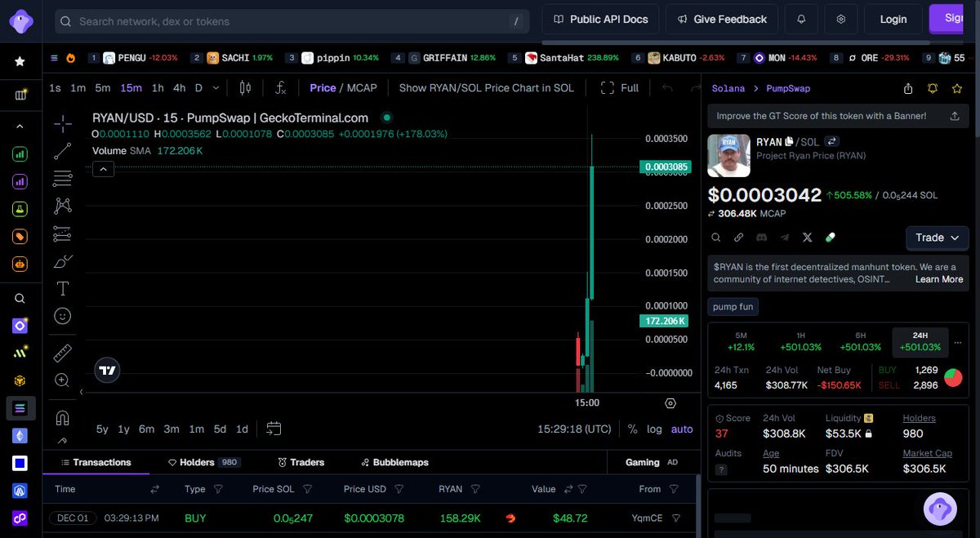Image resolution: width=980 pixels, height=538 pixels.
Task: Switch to the Bubblemaps tab
Action: pyautogui.click(x=394, y=462)
